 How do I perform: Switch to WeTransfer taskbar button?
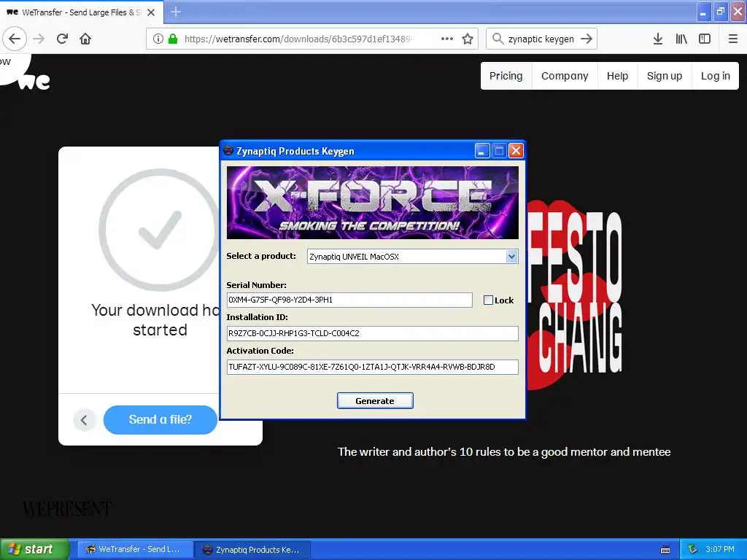click(x=135, y=549)
